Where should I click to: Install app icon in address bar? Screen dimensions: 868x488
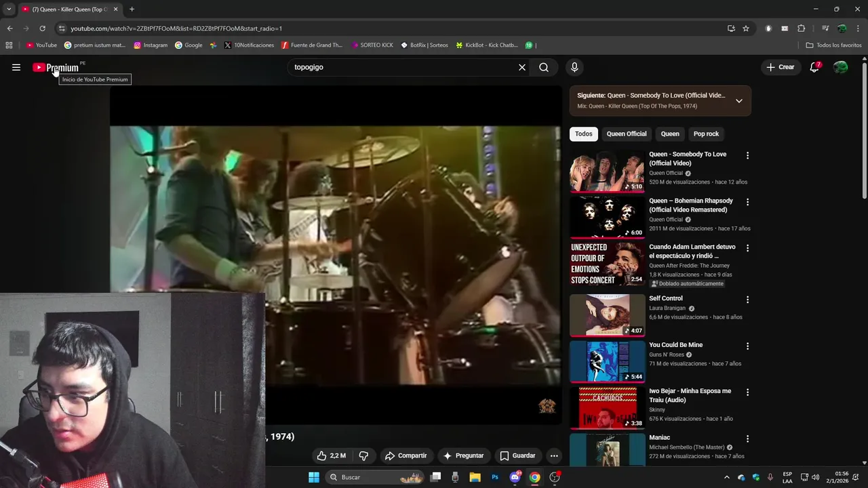click(x=731, y=28)
